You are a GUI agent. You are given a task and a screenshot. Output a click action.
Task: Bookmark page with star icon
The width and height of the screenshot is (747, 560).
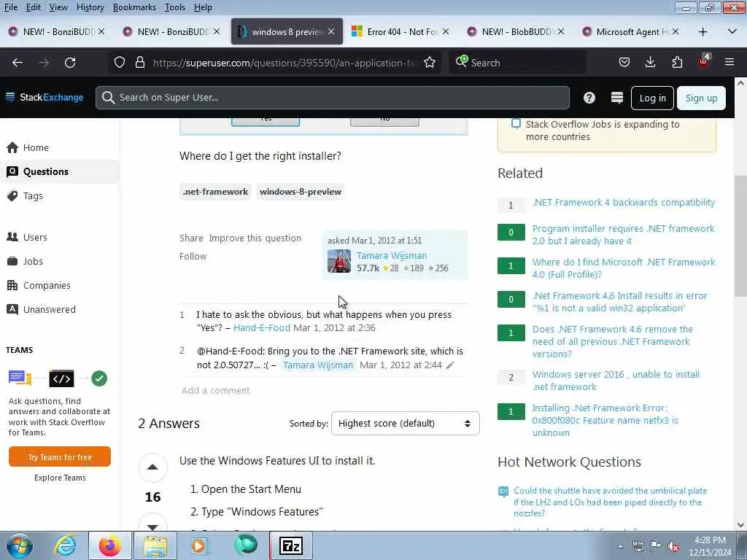coord(429,63)
